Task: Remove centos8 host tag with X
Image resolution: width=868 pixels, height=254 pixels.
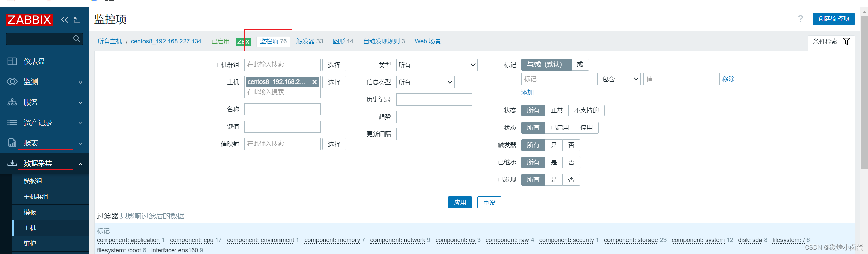Action: click(315, 82)
